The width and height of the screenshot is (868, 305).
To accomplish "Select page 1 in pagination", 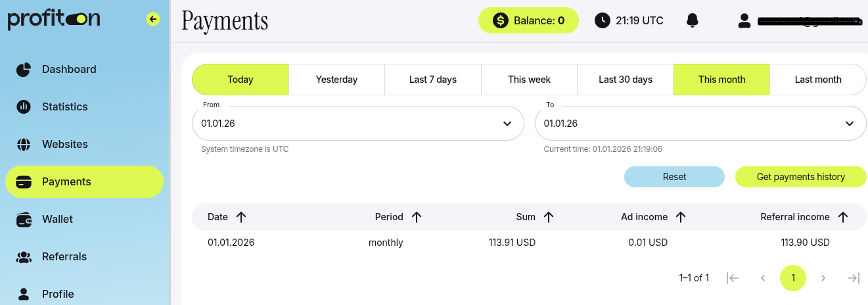I will click(792, 278).
